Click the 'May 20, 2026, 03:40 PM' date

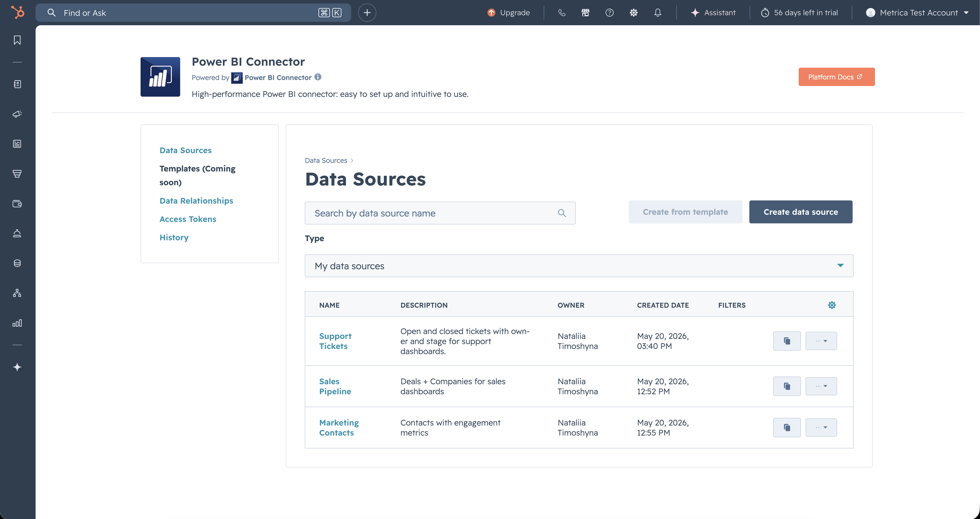click(x=663, y=341)
